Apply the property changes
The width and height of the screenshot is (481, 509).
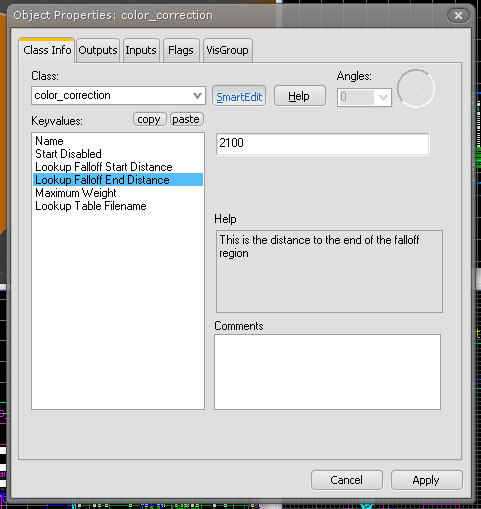coord(426,480)
